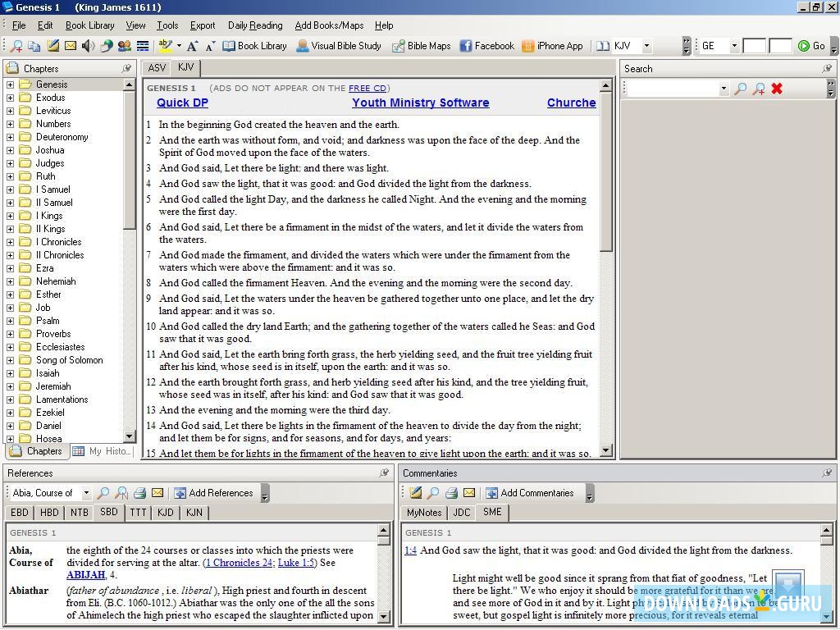Click the people group icon in toolbar

click(x=125, y=46)
